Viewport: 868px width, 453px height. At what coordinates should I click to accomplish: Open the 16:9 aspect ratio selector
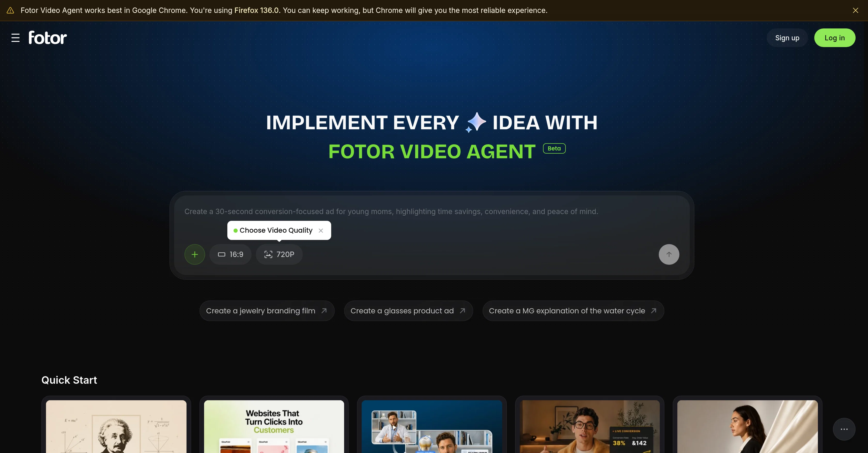(230, 254)
